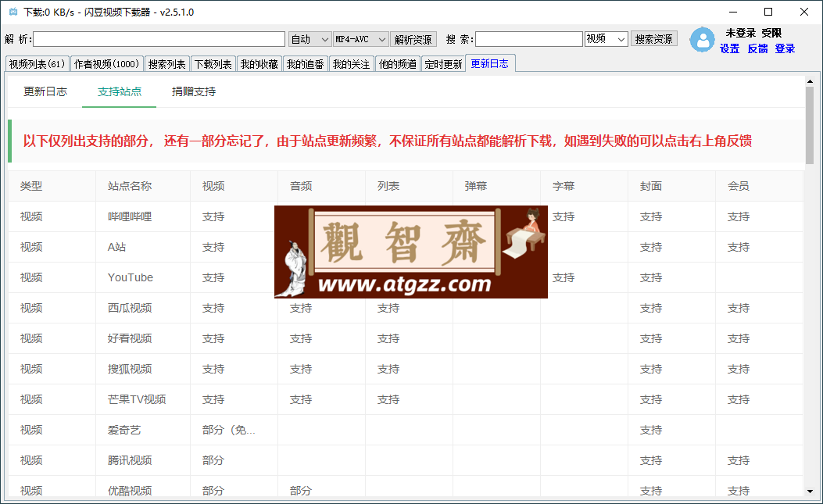Open the inner 更新日志 sub-tab
Image resolution: width=823 pixels, height=504 pixels.
pos(45,91)
